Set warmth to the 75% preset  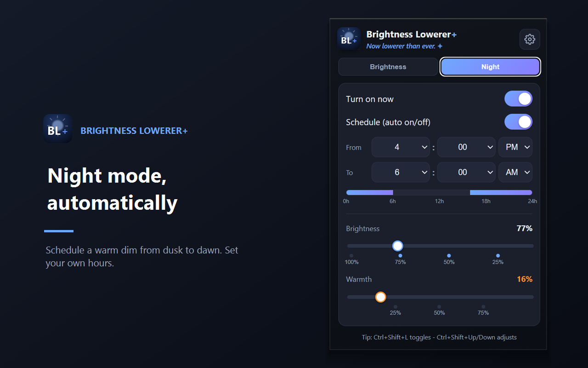(483, 310)
